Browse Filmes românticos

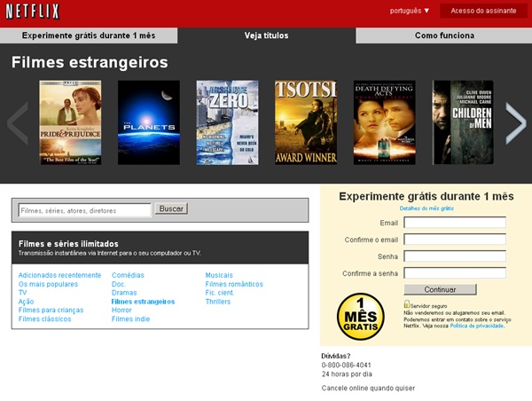tap(234, 284)
